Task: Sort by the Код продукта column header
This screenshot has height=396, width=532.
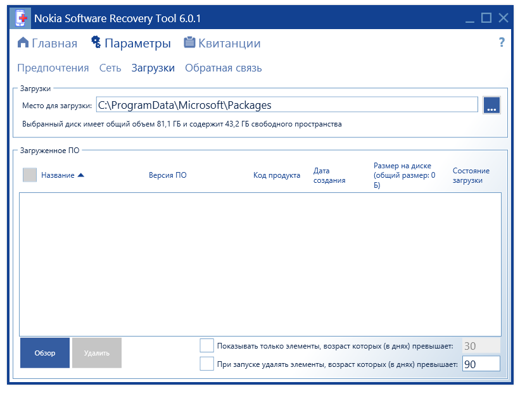Action: point(277,175)
